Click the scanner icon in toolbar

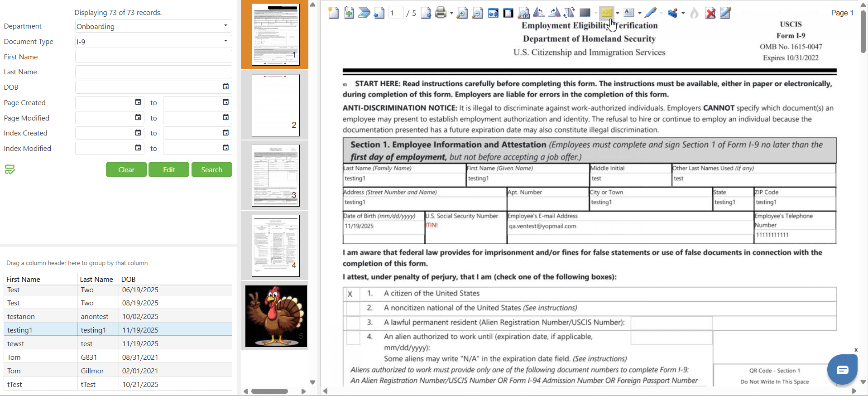[364, 13]
